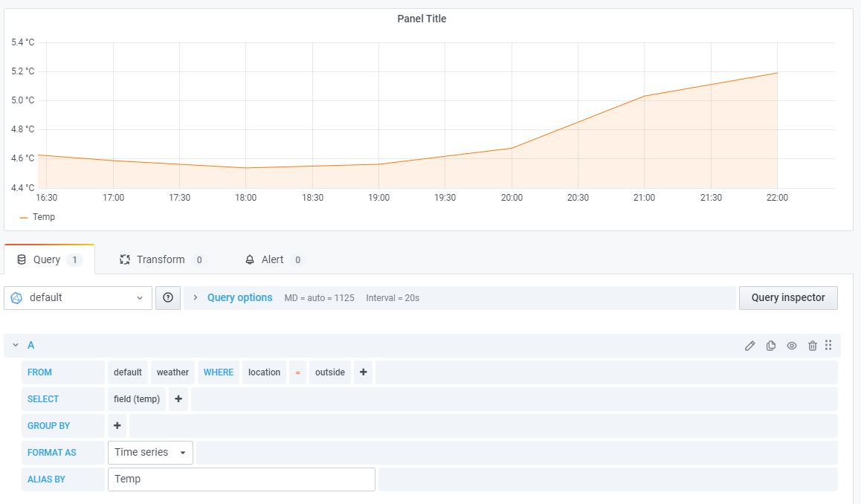861x504 pixels.
Task: Add a WHERE condition with plus icon
Action: click(x=363, y=372)
